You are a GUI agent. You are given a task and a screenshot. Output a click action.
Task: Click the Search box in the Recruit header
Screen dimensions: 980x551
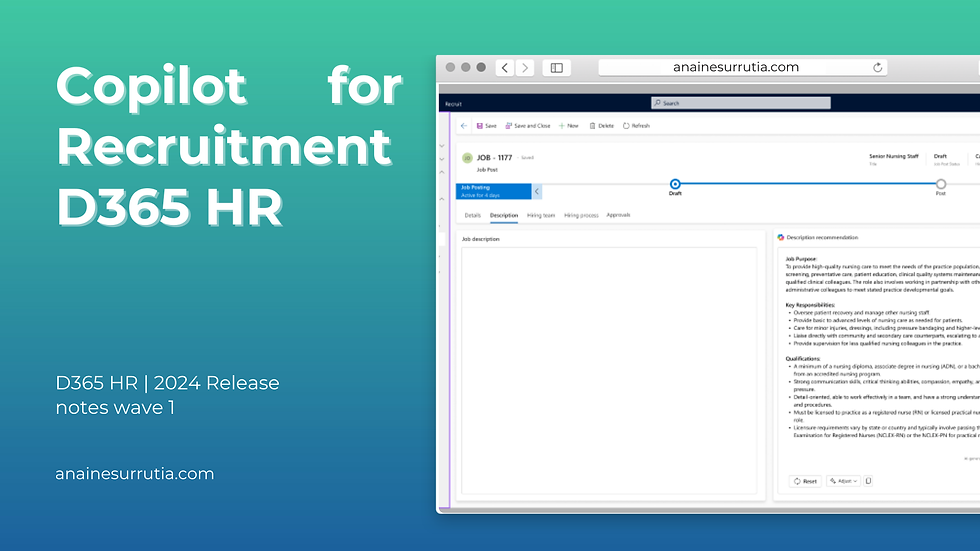pyautogui.click(x=741, y=103)
